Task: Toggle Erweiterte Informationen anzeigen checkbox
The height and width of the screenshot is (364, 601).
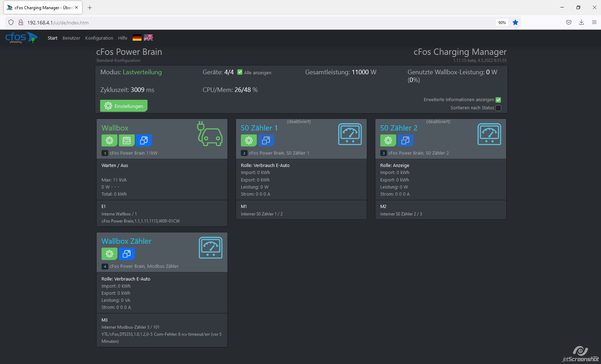Action: tap(498, 100)
